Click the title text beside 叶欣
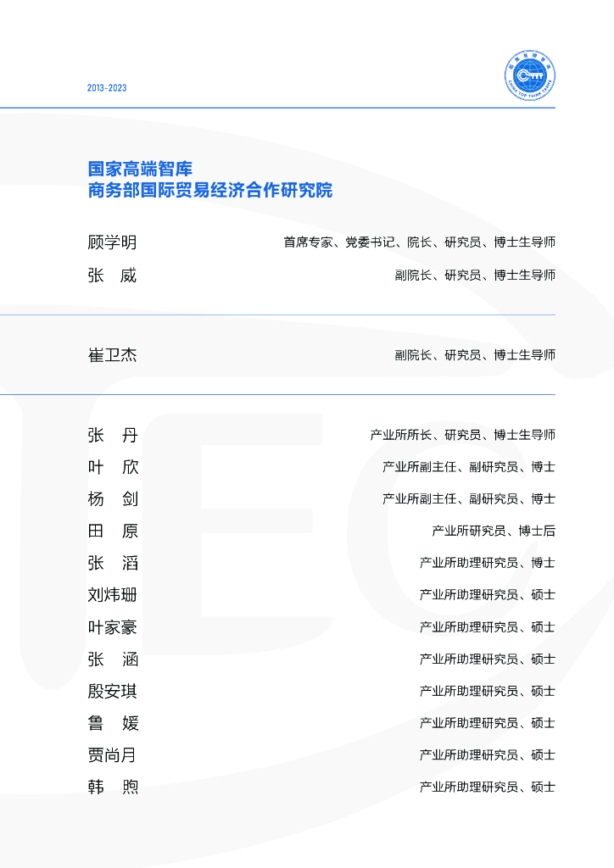 469,467
